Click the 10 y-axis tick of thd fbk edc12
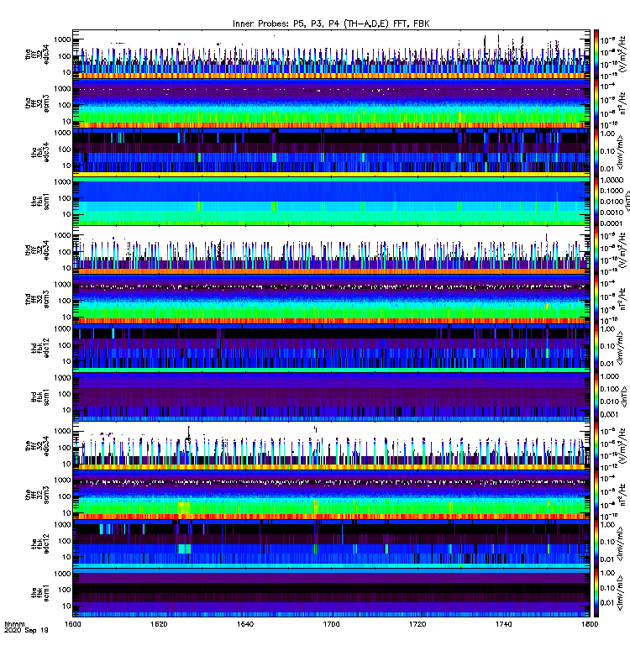 click(x=66, y=361)
